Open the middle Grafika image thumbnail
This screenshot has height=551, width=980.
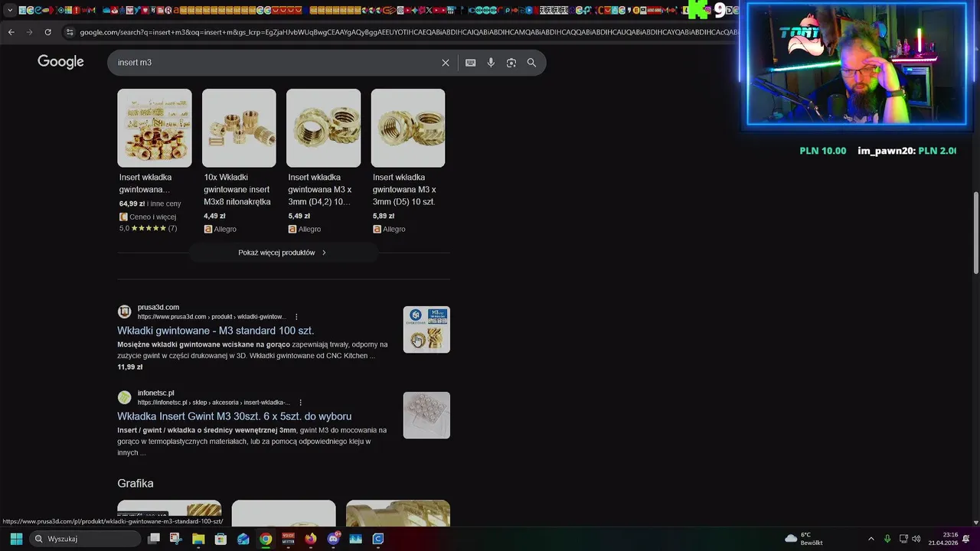click(283, 514)
